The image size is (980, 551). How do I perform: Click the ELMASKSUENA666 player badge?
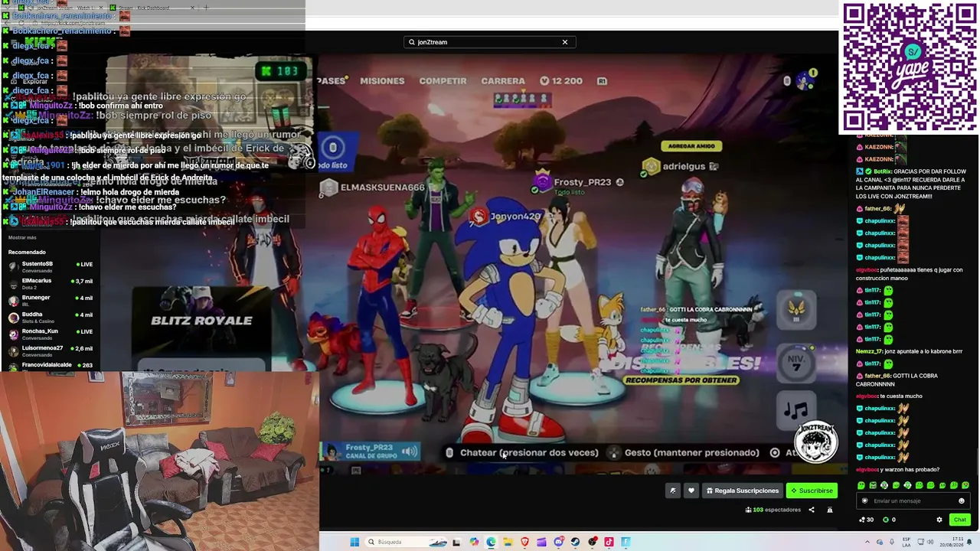[328, 187]
